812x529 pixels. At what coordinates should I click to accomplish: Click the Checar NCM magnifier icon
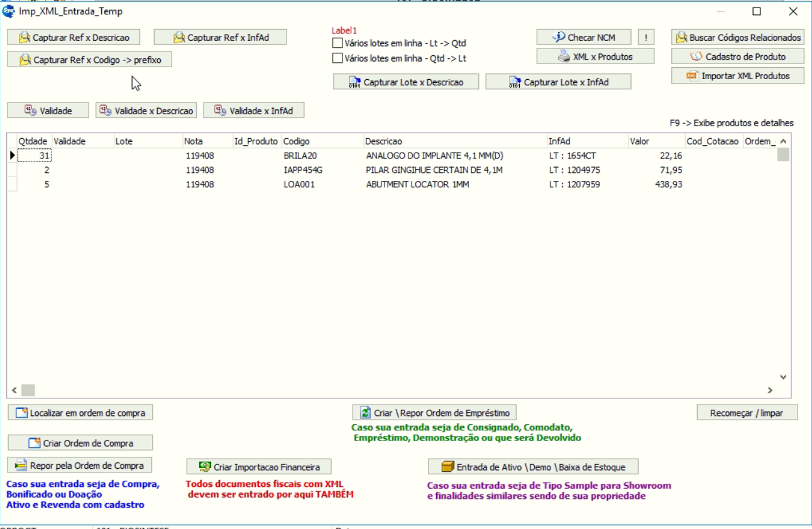click(559, 37)
